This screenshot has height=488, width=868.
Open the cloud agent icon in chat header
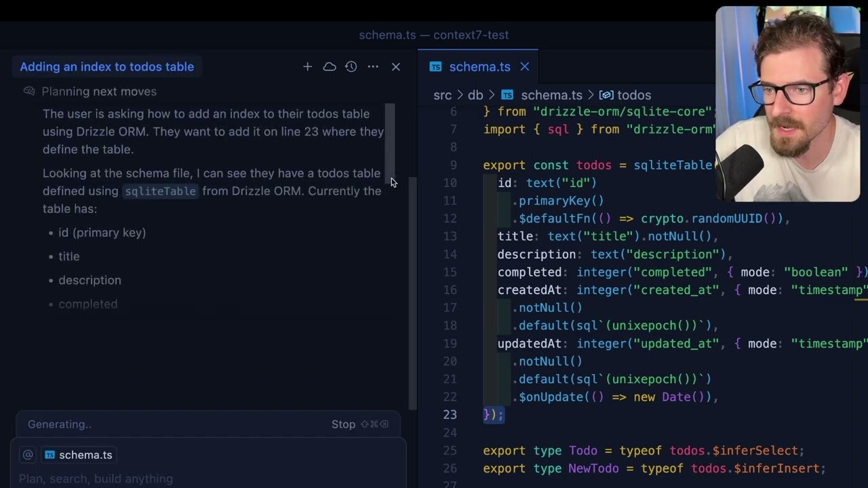(x=330, y=66)
